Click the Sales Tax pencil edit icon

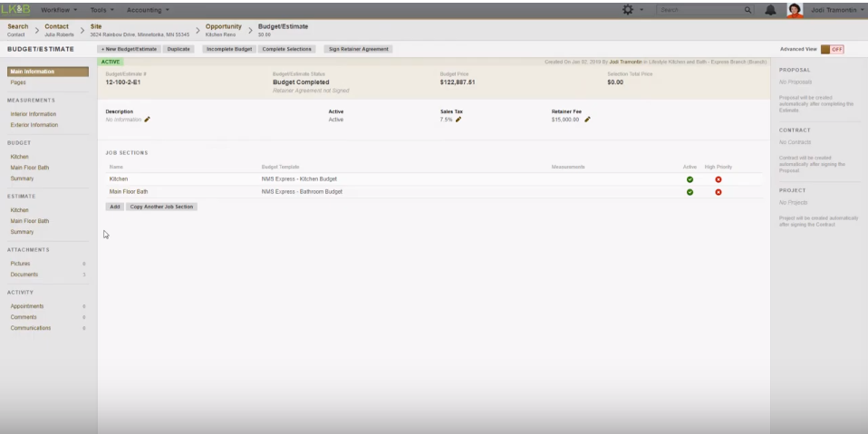point(458,119)
